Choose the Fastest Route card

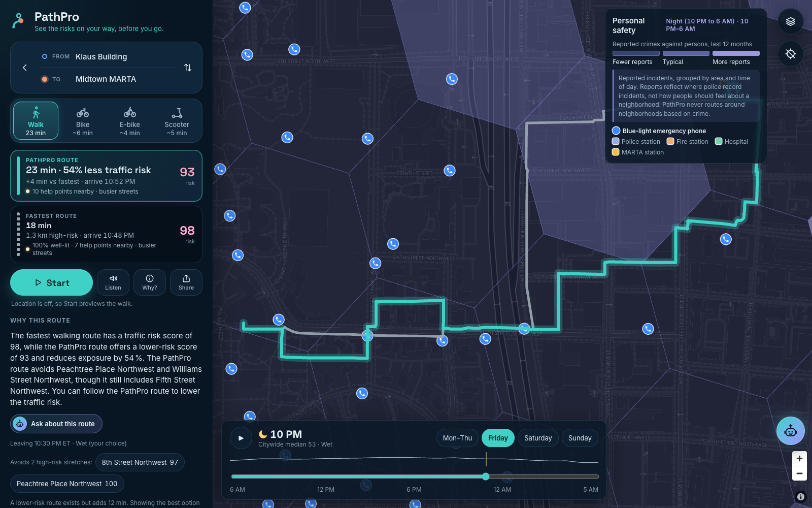pos(106,235)
